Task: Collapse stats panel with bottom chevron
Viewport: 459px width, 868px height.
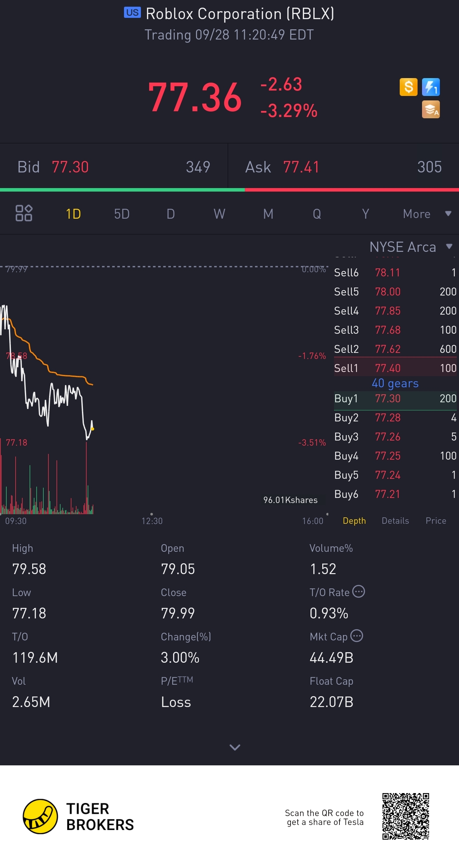Action: [x=235, y=748]
